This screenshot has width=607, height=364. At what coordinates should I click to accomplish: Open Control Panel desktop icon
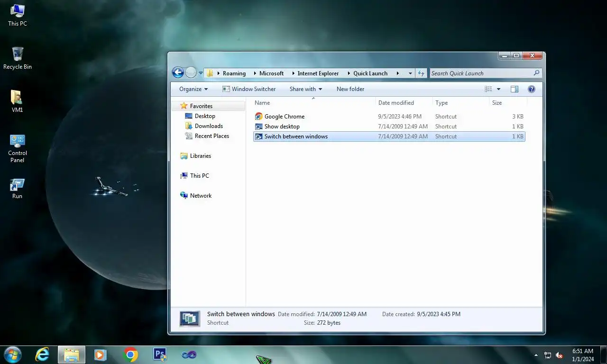pyautogui.click(x=18, y=149)
